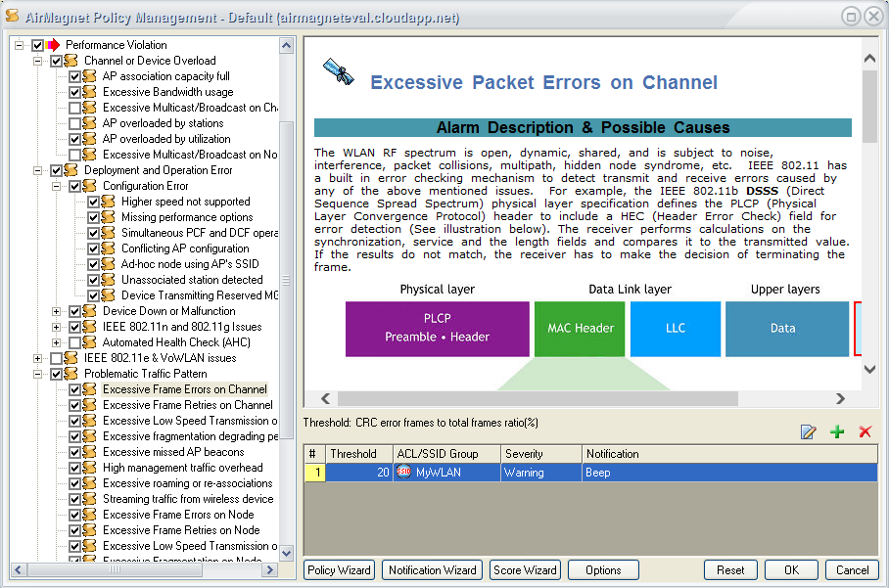This screenshot has height=588, width=889.
Task: Click icon beside Higher speed not supported
Action: pos(109,202)
